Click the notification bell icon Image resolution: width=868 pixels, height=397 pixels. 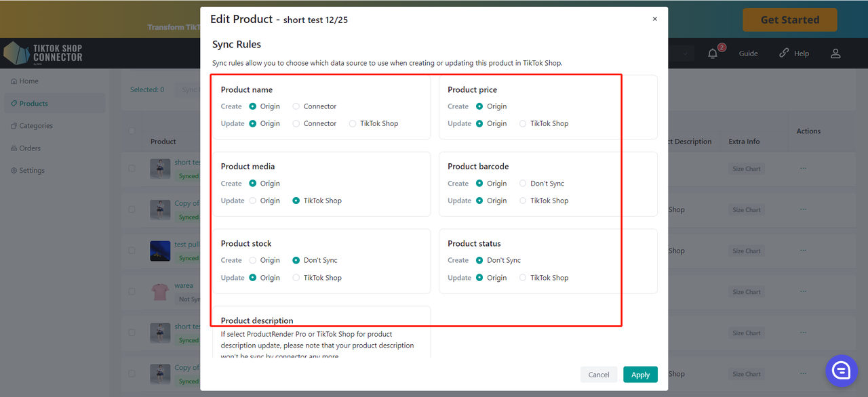(x=713, y=54)
